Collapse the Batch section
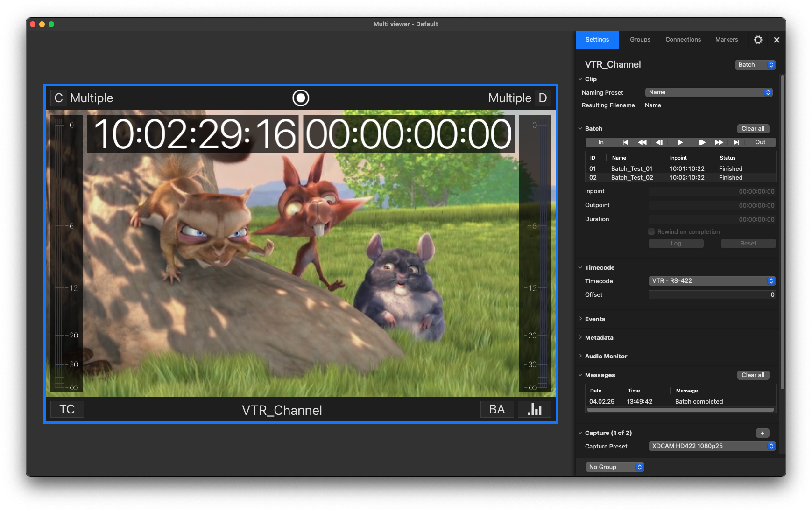 (580, 129)
